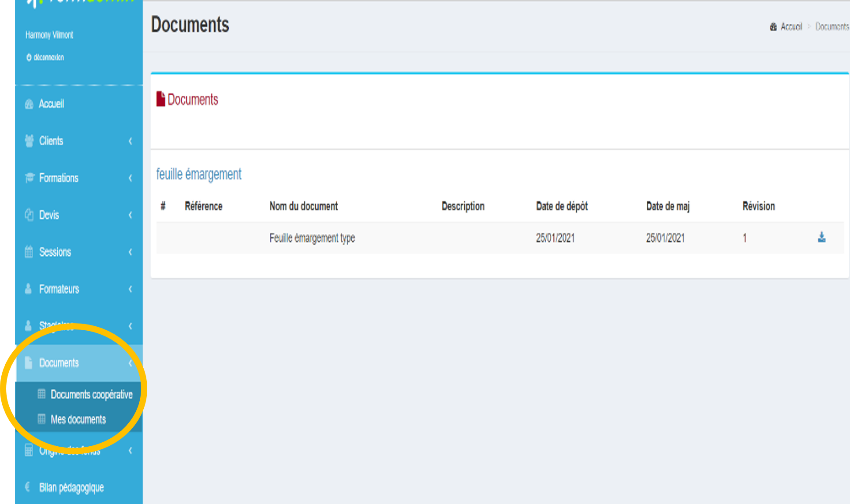Expand the Clients submenu chevron
Viewport: 850px width, 504px height.
tap(130, 141)
